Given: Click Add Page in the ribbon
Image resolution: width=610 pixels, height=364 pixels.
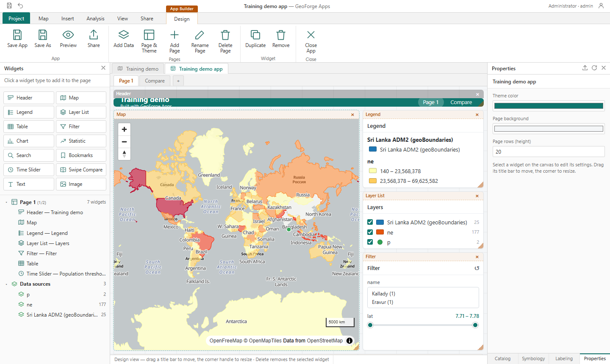Looking at the screenshot, I should point(175,41).
